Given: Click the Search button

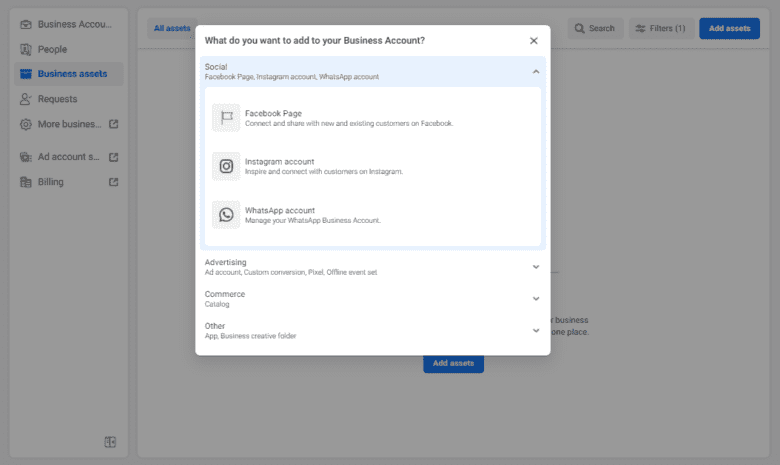Looking at the screenshot, I should [595, 28].
